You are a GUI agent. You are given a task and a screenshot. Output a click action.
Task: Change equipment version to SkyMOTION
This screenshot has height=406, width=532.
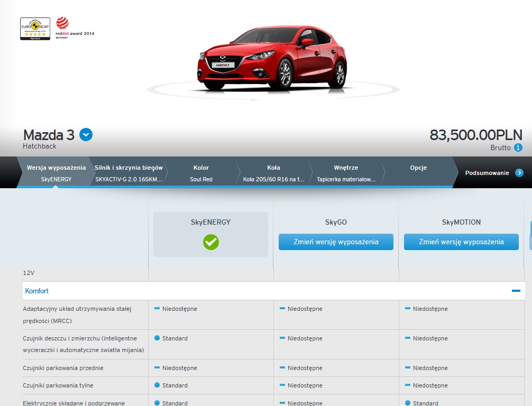[461, 242]
